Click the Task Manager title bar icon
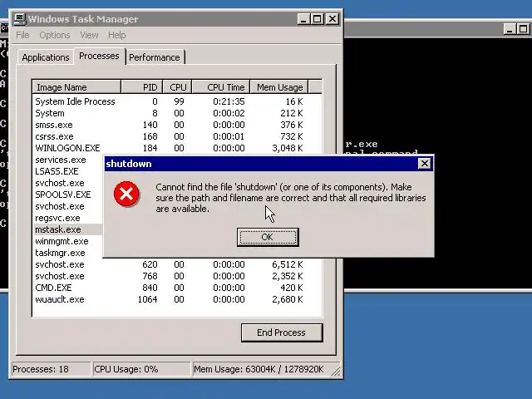 [20, 19]
